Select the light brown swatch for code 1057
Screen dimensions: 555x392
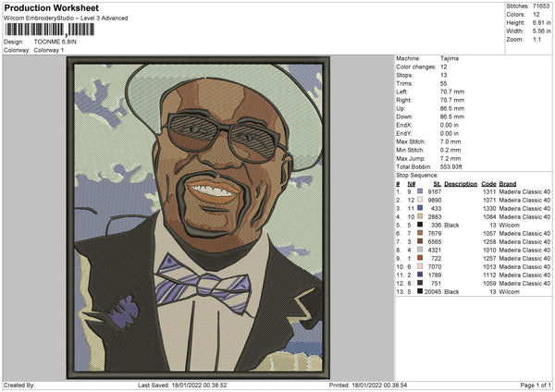[x=420, y=233]
